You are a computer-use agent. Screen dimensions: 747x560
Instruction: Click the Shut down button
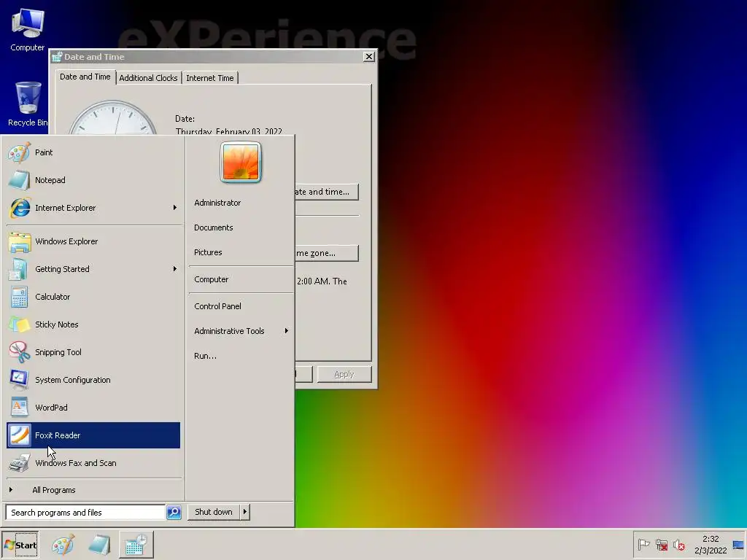click(214, 512)
